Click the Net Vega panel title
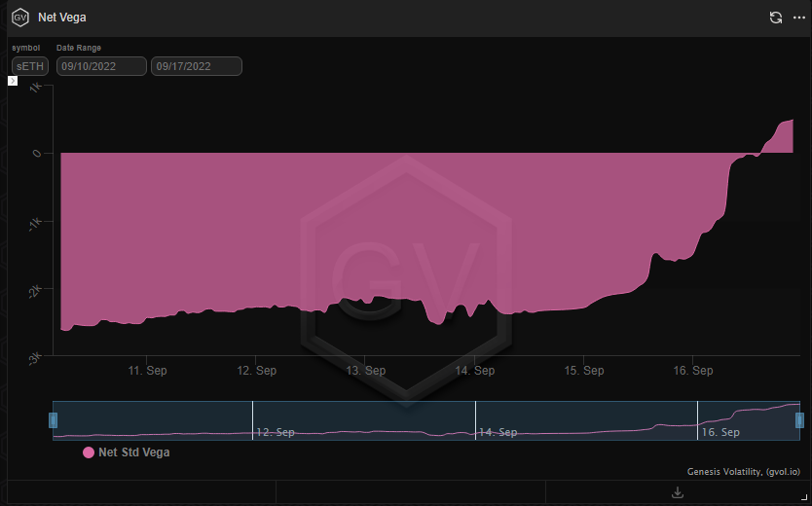The image size is (812, 506). (x=62, y=18)
